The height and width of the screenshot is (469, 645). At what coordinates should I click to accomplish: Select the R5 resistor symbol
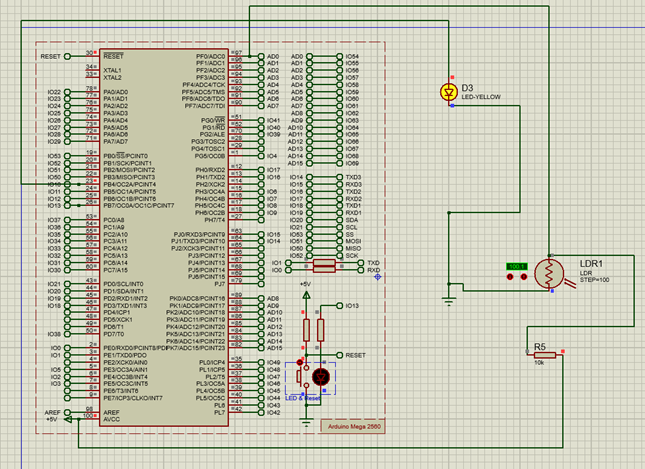544,354
